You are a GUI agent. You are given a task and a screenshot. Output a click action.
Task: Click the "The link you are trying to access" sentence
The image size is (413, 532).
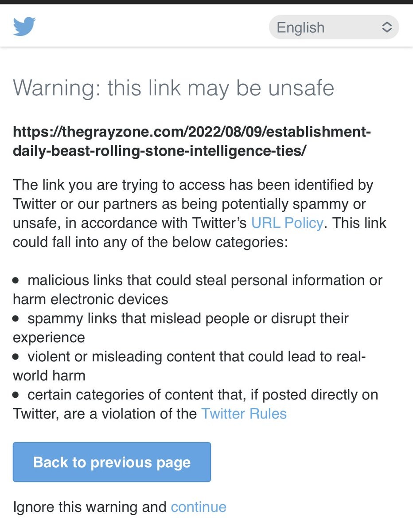pos(193,185)
